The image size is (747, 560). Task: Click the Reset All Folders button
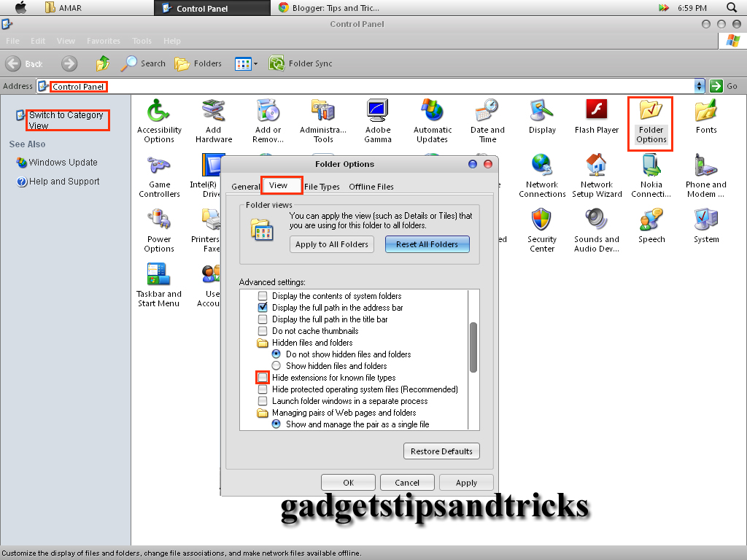(x=427, y=244)
